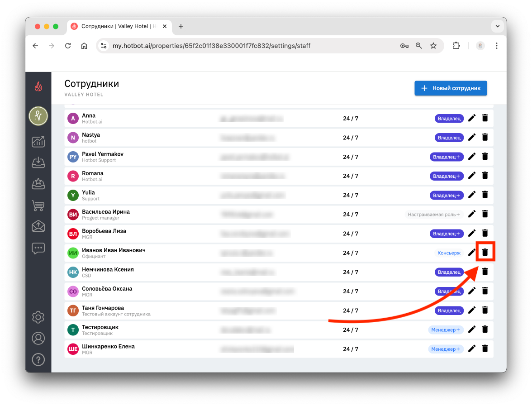532x406 pixels.
Task: Click the Новый сотрудник button
Action: click(x=451, y=88)
